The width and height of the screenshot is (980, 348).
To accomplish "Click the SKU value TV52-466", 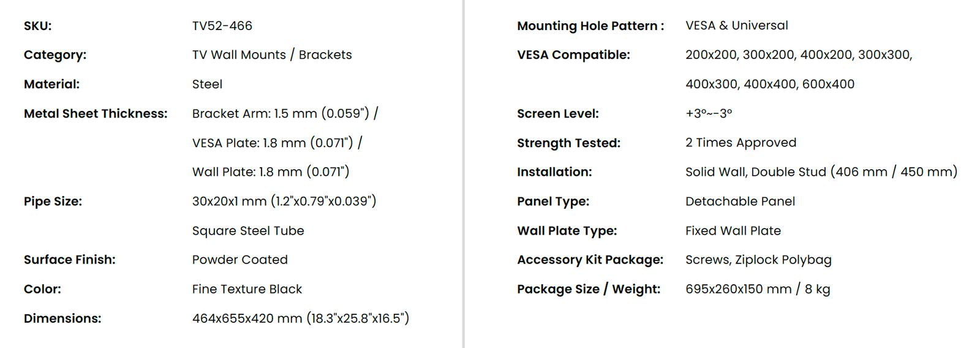I will (222, 26).
